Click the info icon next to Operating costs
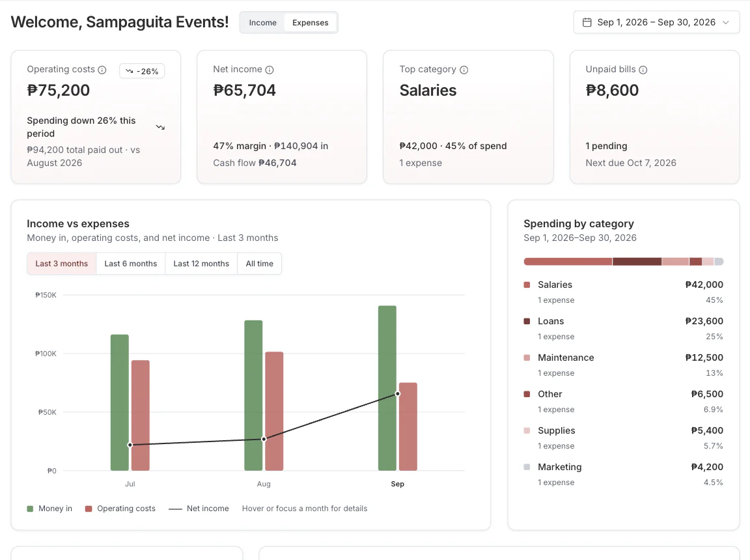This screenshot has width=750, height=560. (x=102, y=70)
